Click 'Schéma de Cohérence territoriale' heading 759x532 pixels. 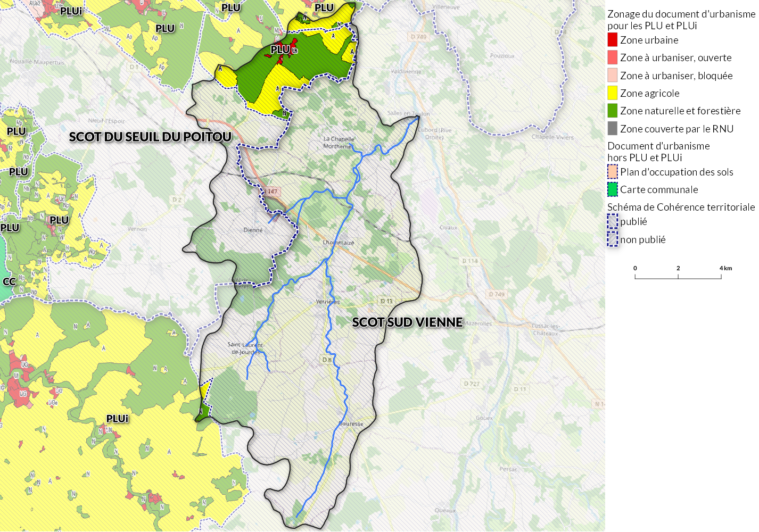point(681,207)
